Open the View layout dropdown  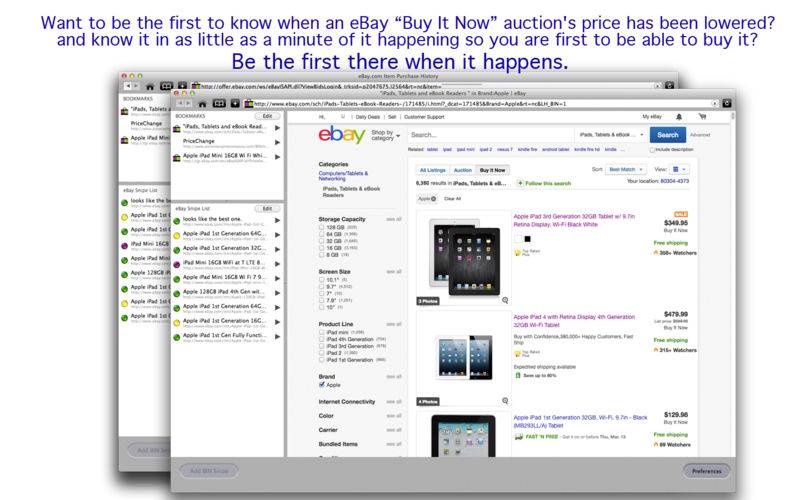[679, 169]
